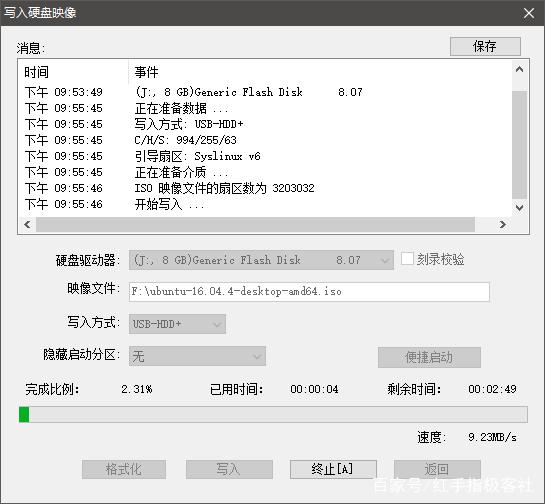Click the 保存 button

point(485,46)
